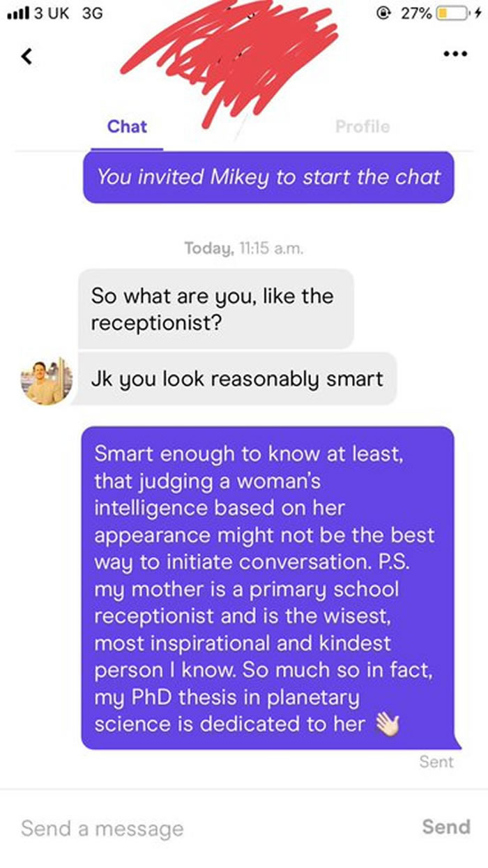Viewport: 488px width, 868px height.
Task: Tap the Today 11:15 a.m. timestamp
Action: (x=243, y=248)
